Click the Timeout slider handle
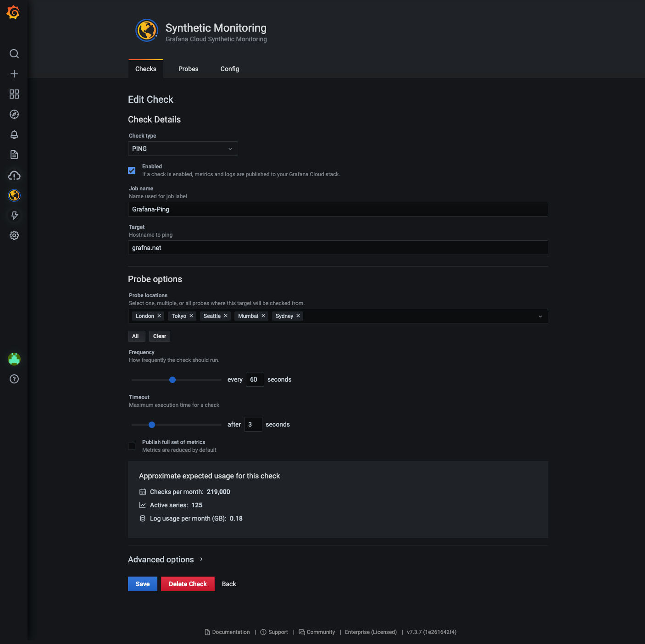Screen dimensions: 645x644 click(152, 425)
